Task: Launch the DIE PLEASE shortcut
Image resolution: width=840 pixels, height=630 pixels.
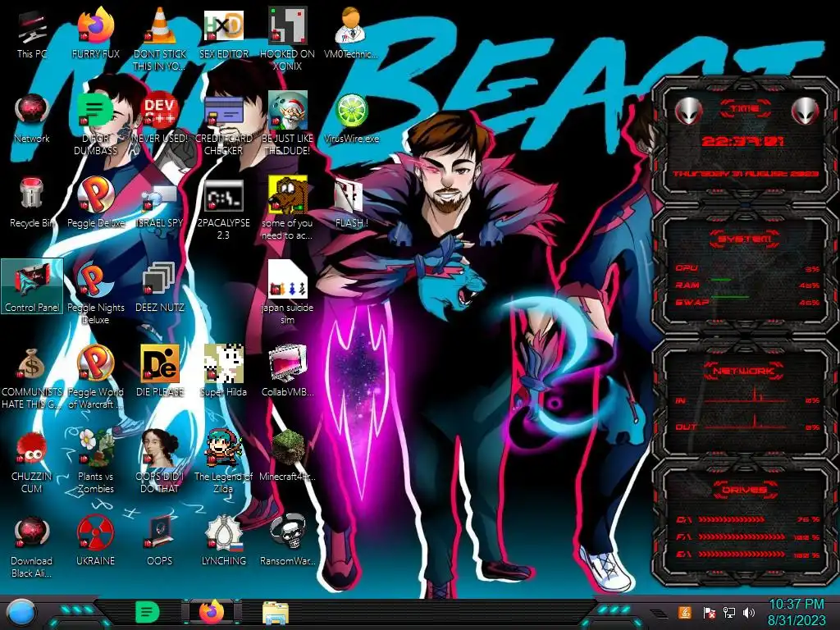Action: click(x=160, y=372)
